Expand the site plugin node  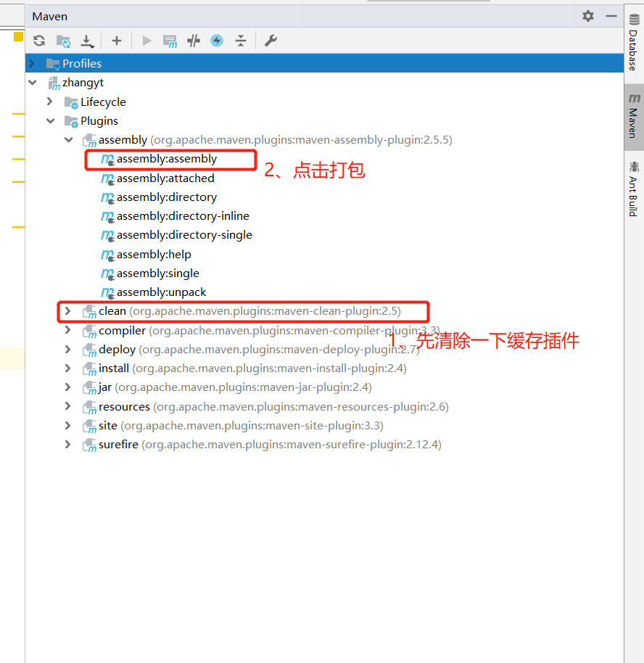(x=67, y=425)
